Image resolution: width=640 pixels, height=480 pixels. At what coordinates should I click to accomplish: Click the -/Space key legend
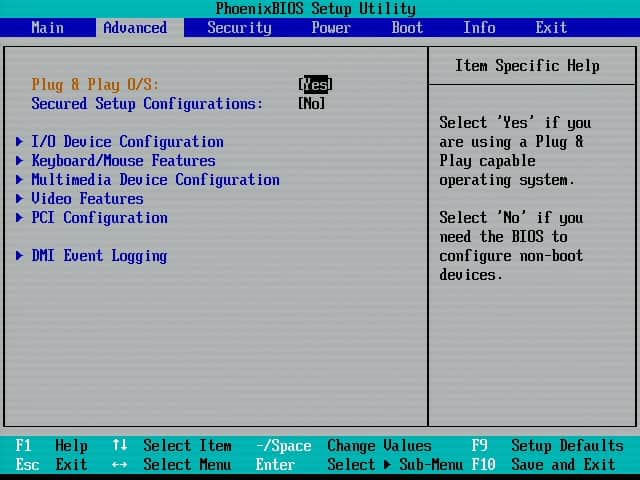coord(284,446)
